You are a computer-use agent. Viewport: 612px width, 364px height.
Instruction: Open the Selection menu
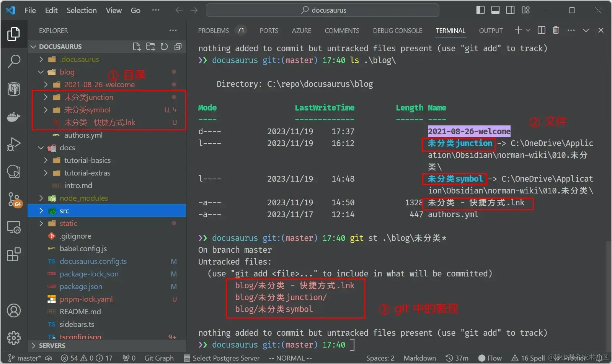coord(82,10)
